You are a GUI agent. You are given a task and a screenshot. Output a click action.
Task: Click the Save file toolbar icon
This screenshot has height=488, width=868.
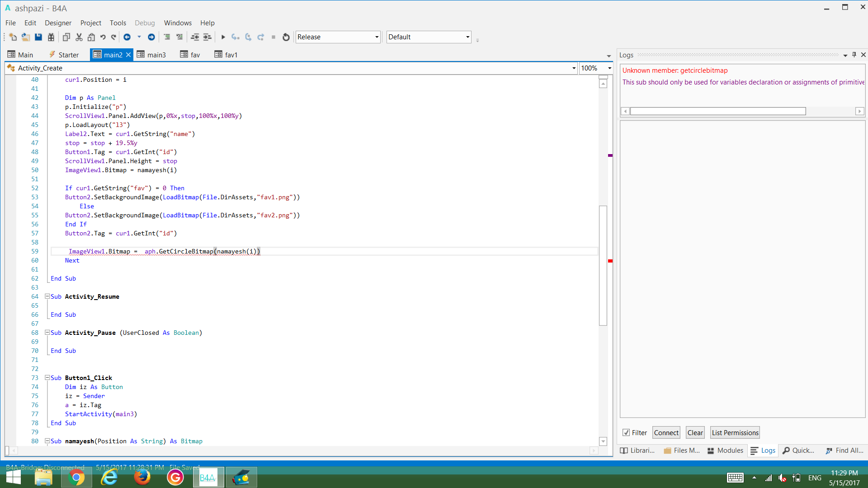coord(38,37)
